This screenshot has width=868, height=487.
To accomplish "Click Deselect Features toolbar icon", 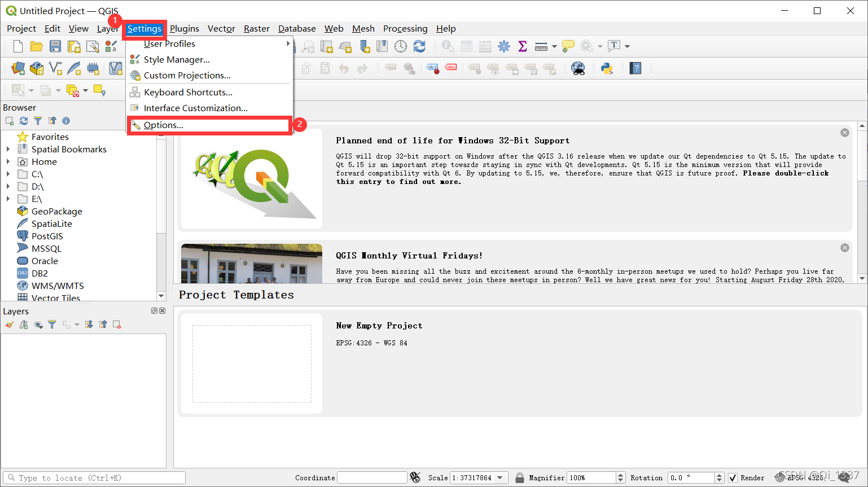I will click(73, 90).
